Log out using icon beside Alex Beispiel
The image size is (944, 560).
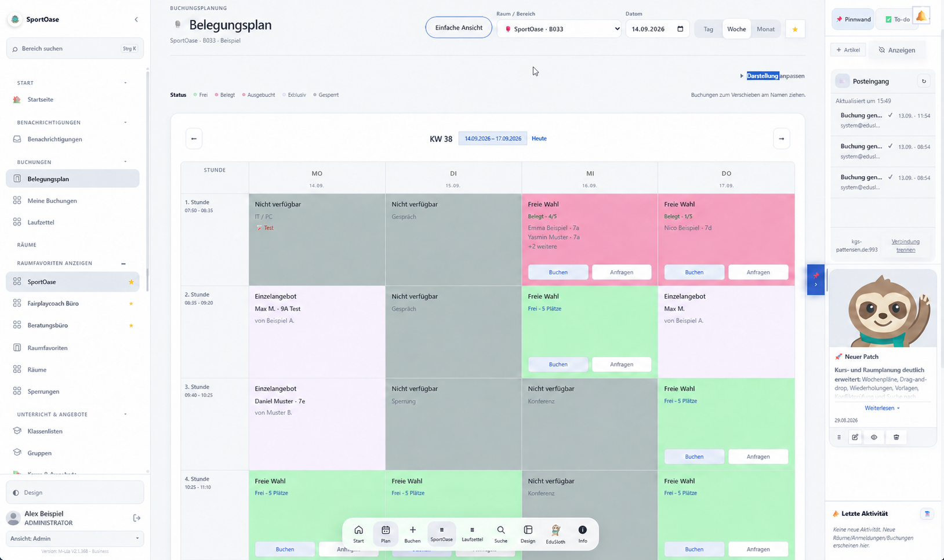(x=137, y=518)
